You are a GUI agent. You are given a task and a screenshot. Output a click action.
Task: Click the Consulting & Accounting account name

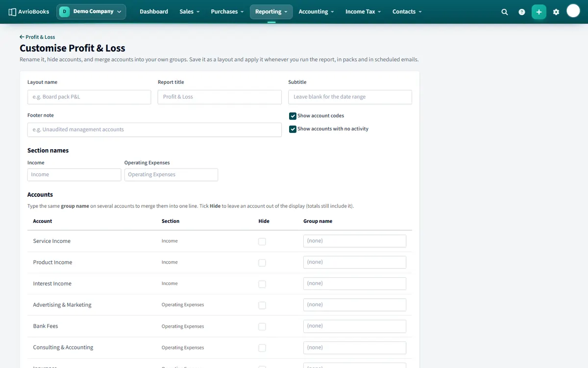63,347
